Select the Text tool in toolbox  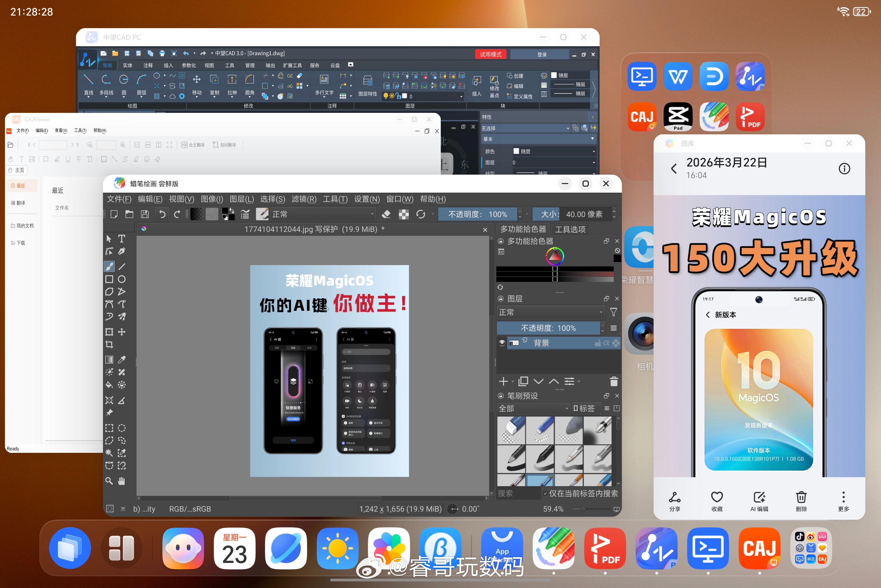tap(121, 238)
